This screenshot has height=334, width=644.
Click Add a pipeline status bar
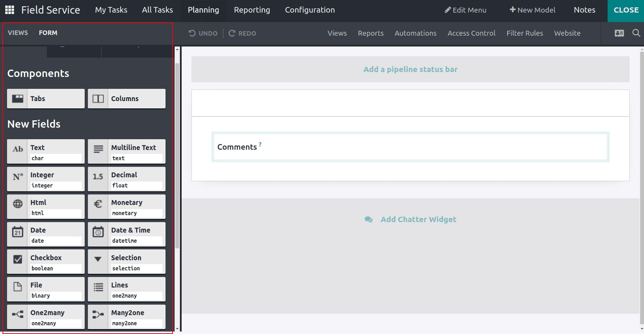click(x=410, y=69)
